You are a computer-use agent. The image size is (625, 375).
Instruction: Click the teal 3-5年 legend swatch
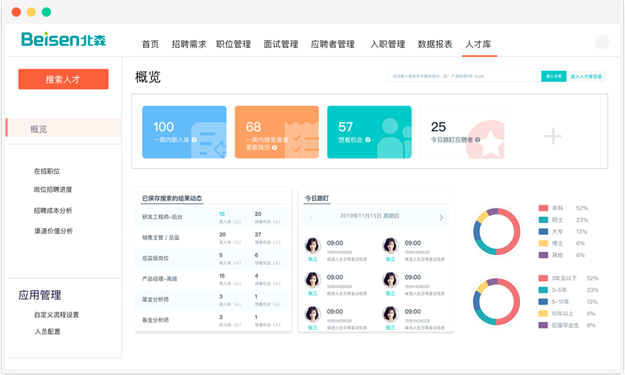tap(543, 290)
